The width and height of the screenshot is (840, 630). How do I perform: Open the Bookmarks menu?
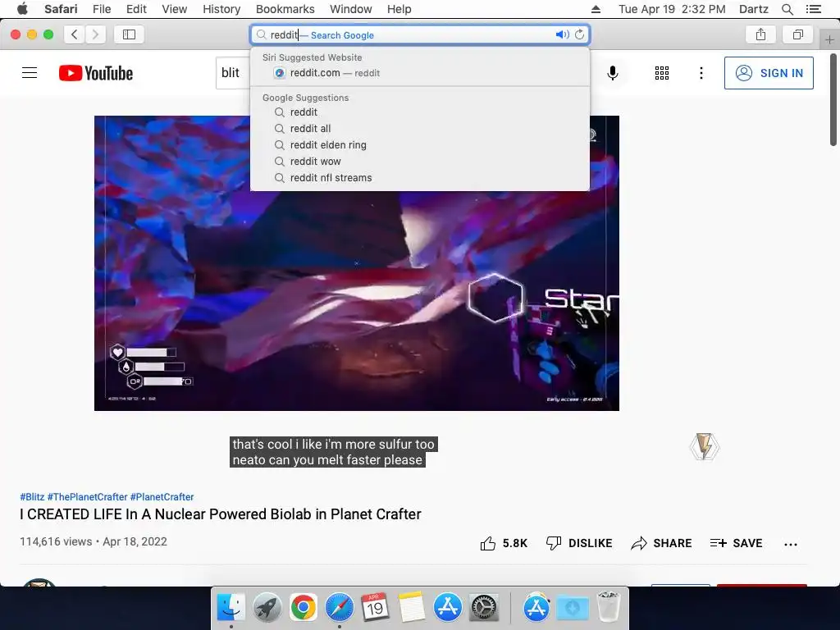pos(285,9)
